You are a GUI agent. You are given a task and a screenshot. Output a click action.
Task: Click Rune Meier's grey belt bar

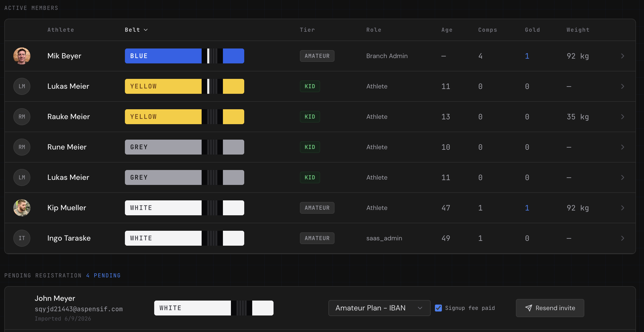click(x=185, y=147)
